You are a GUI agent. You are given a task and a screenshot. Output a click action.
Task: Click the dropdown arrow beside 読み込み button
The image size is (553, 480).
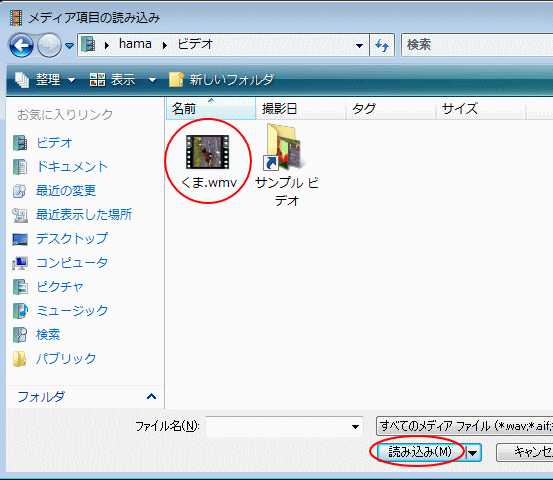tap(473, 452)
